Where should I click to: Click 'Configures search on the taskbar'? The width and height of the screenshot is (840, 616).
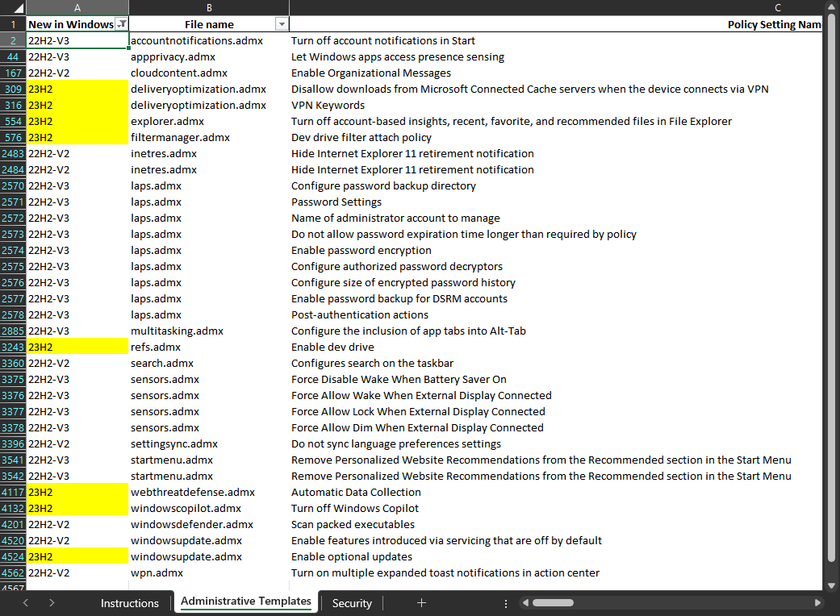pyautogui.click(x=372, y=363)
